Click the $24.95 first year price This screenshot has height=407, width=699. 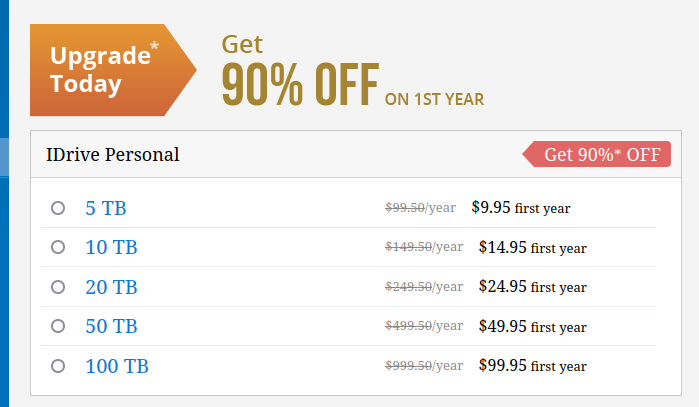(x=532, y=287)
